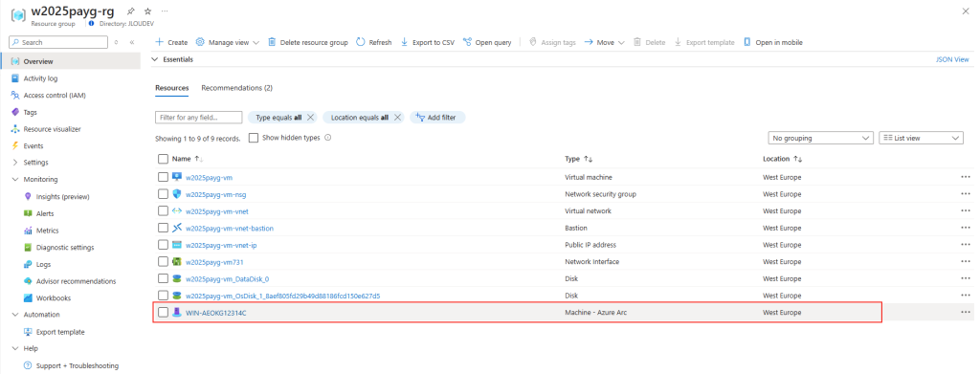The width and height of the screenshot is (980, 374).
Task: Toggle Show hidden types checkbox
Action: pos(254,138)
